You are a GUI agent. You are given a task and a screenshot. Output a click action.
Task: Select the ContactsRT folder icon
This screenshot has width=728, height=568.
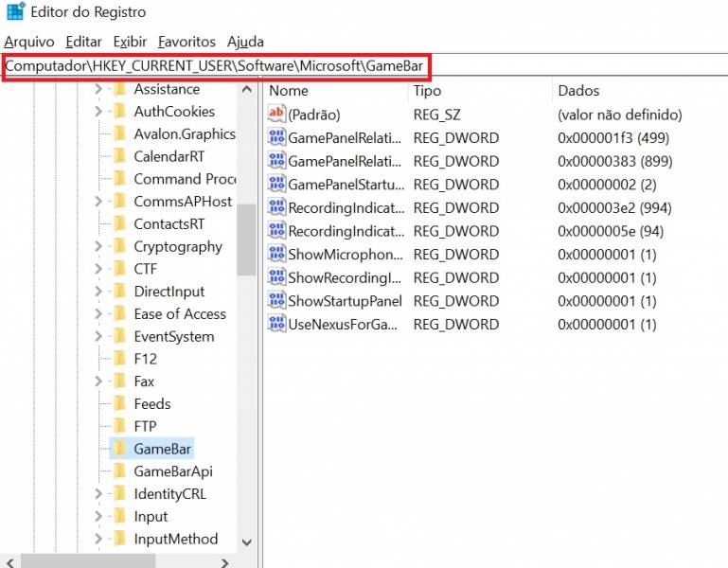click(x=120, y=223)
